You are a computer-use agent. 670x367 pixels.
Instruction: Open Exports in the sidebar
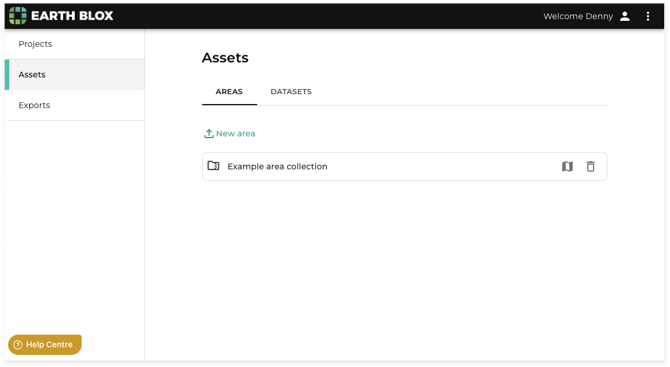[75, 105]
